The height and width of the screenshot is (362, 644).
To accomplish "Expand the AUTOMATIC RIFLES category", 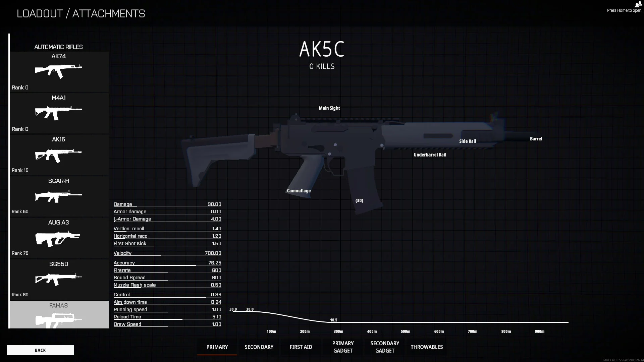I will (x=58, y=46).
